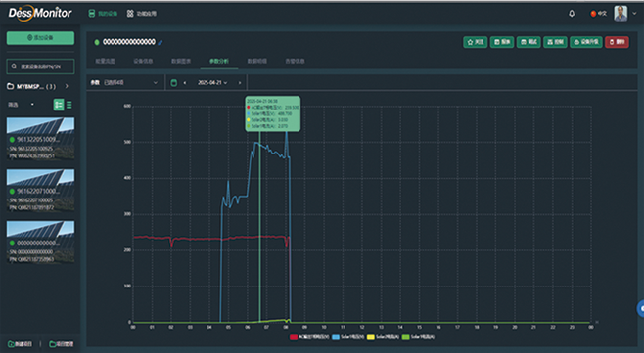Open the grid apps icon in top navigation
The image size is (644, 353).
point(130,14)
